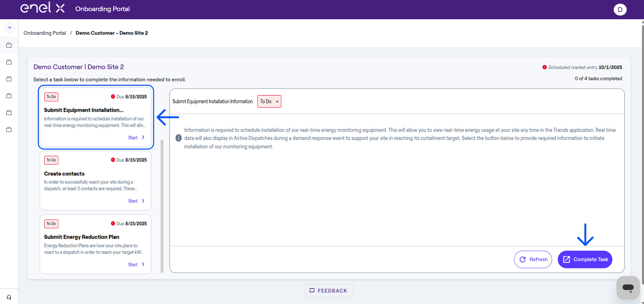Open the bottom folder icon in the sidebar
The height and width of the screenshot is (304, 644).
point(9,129)
